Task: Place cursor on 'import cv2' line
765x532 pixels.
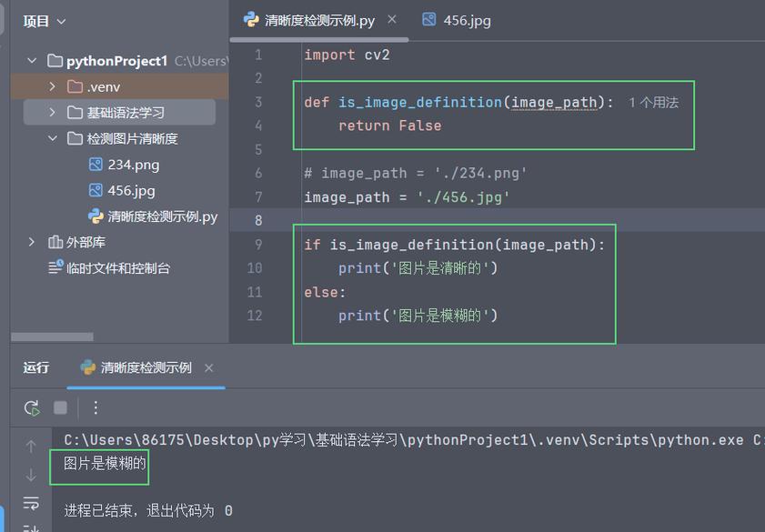Action: (x=347, y=55)
